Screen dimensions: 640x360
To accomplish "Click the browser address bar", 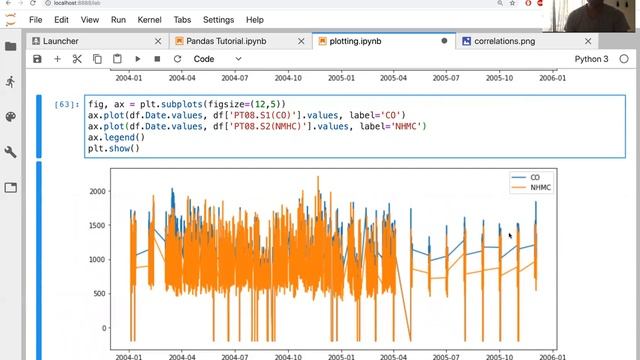I will (269, 3).
